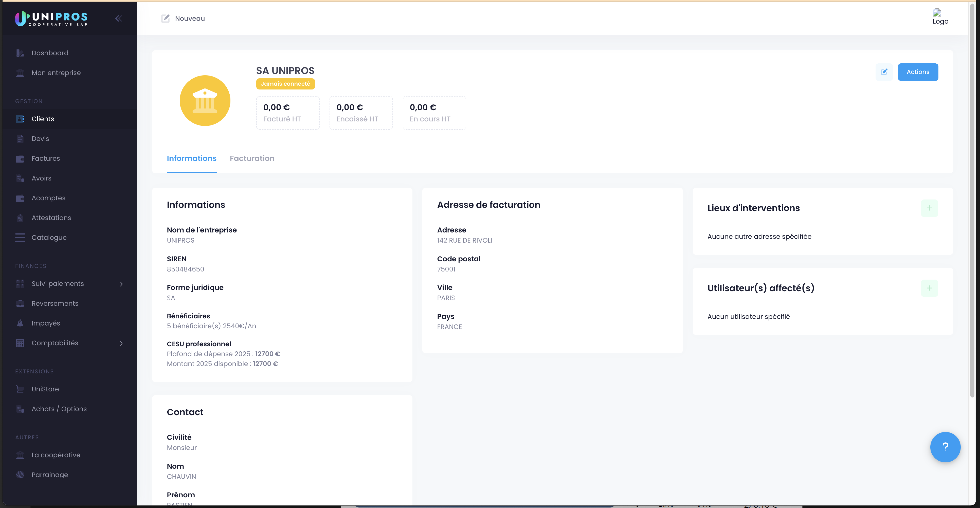Click the Devis document icon
This screenshot has width=980, height=508.
(x=20, y=138)
